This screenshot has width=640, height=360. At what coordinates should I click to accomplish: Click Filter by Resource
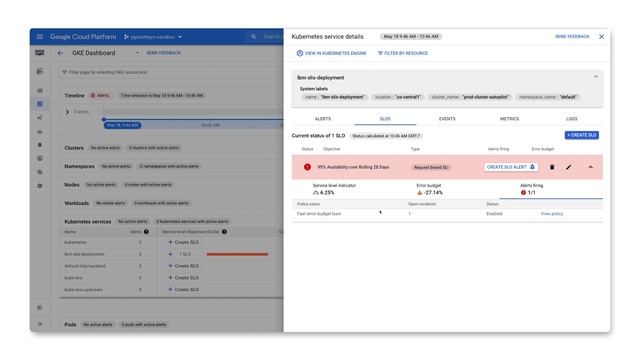[x=403, y=53]
